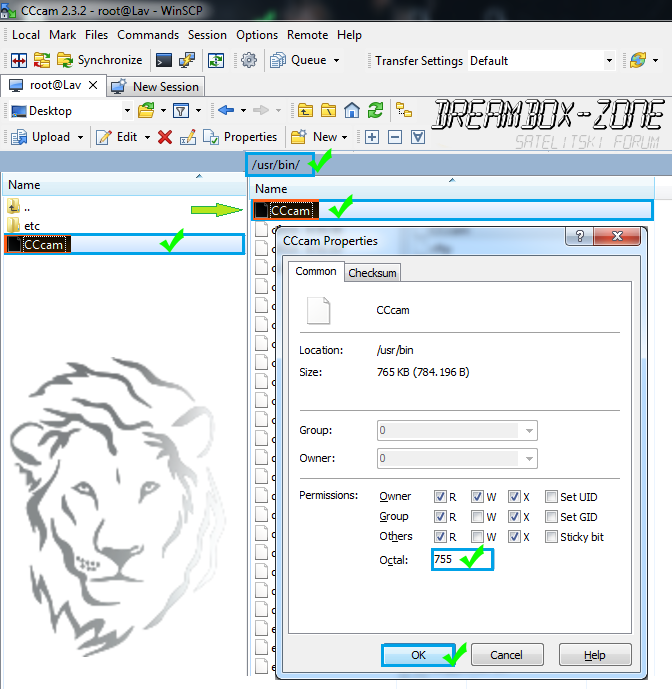Viewport: 672px width, 689px height.
Task: Click the directory tree toggle icon
Action: tap(403, 110)
